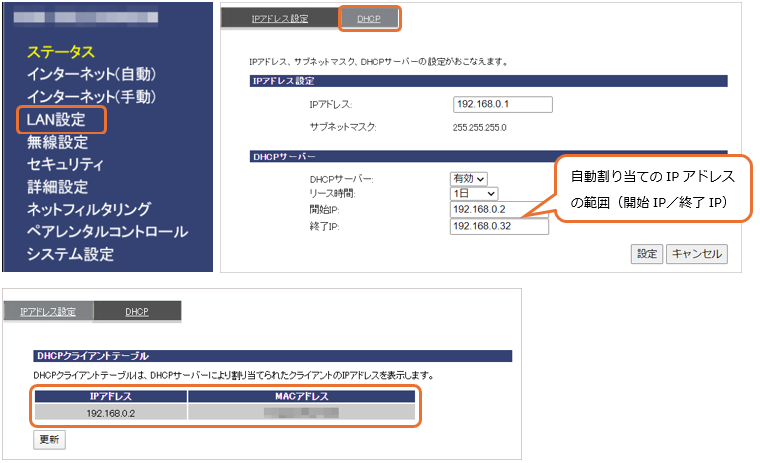The image size is (760, 463).
Task: Select IPアドレス設定 tab above the DHCP client table
Action: 47,312
